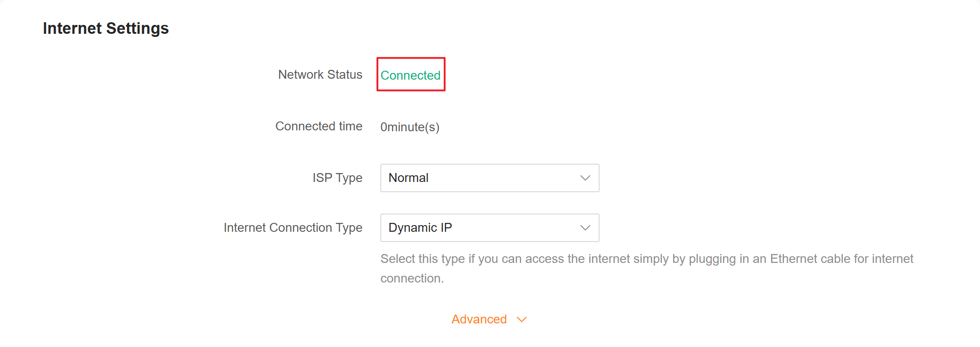Click the Internet Connection Type label
The height and width of the screenshot is (347, 980).
tap(293, 228)
